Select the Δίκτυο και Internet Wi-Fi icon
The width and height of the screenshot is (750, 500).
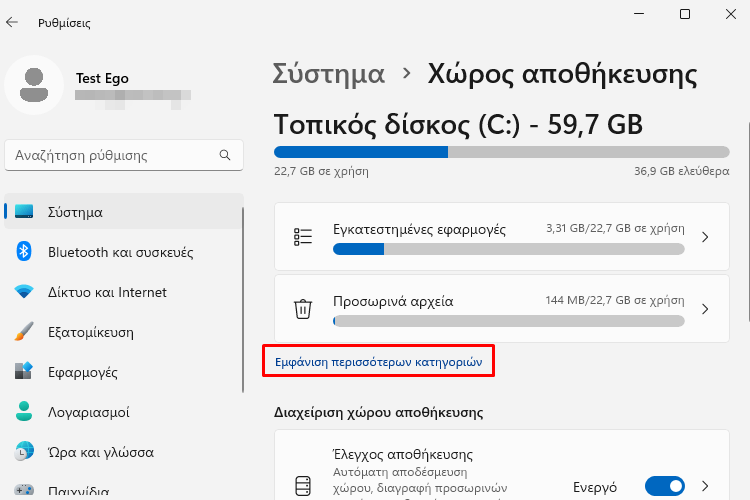pos(24,291)
